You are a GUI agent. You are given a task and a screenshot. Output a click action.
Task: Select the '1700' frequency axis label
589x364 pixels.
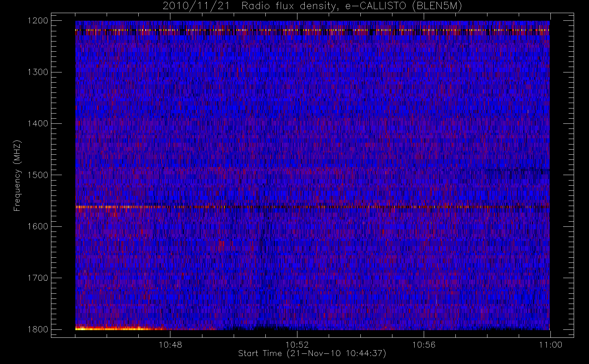point(38,278)
